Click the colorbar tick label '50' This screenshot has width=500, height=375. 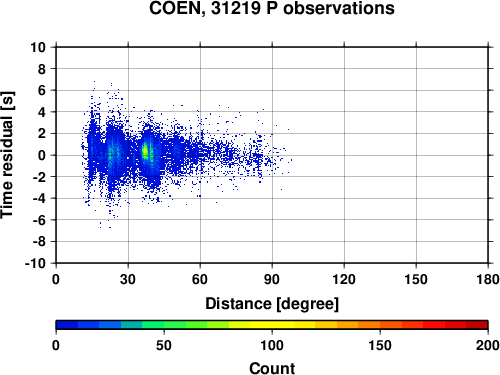click(164, 345)
